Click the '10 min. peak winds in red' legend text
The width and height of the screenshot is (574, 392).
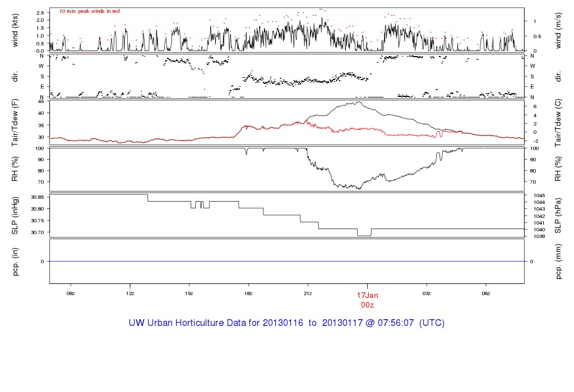coord(89,11)
